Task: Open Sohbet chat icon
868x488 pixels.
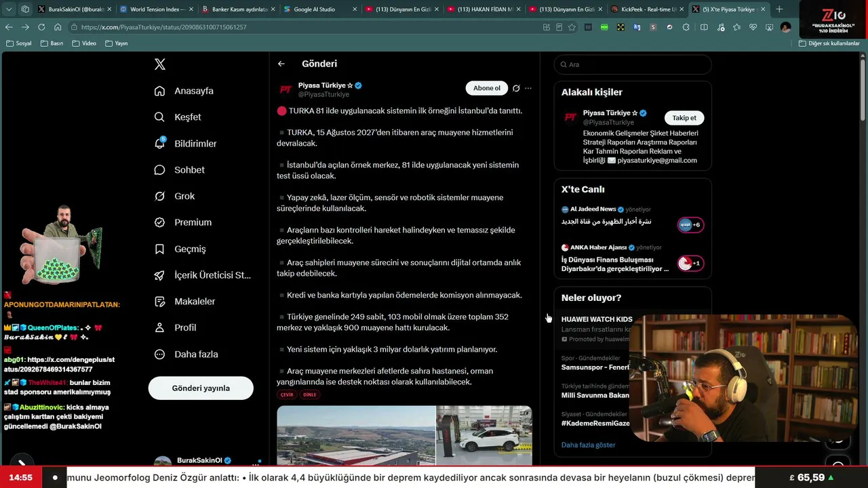Action: pyautogui.click(x=159, y=170)
